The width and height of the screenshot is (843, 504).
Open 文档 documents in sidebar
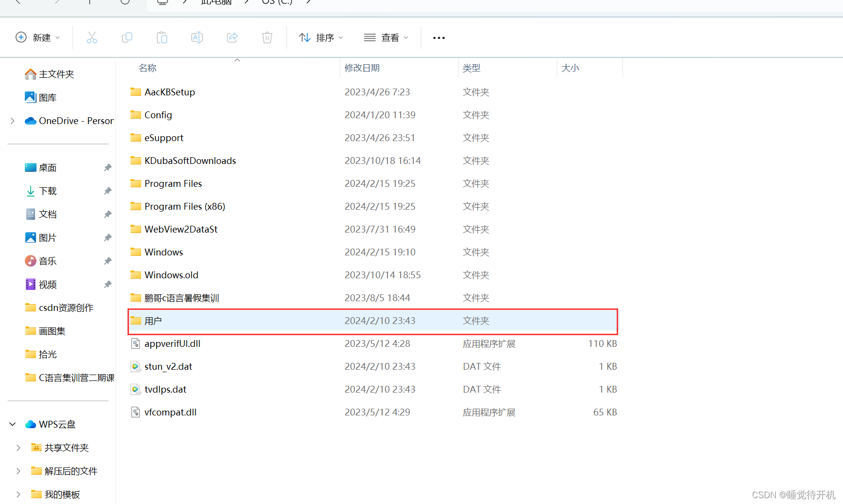point(41,214)
